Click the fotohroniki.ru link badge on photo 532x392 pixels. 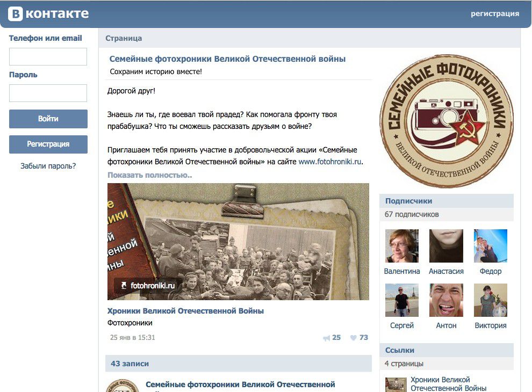click(x=148, y=286)
